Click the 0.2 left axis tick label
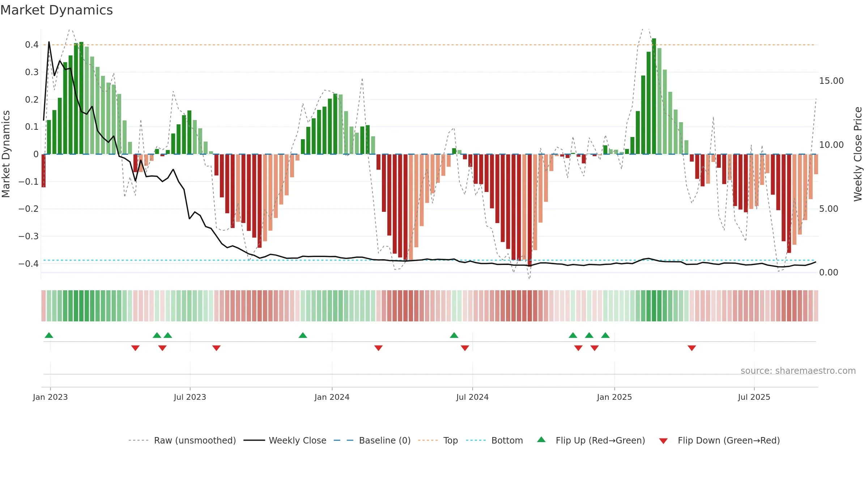The width and height of the screenshot is (868, 488). pyautogui.click(x=32, y=99)
